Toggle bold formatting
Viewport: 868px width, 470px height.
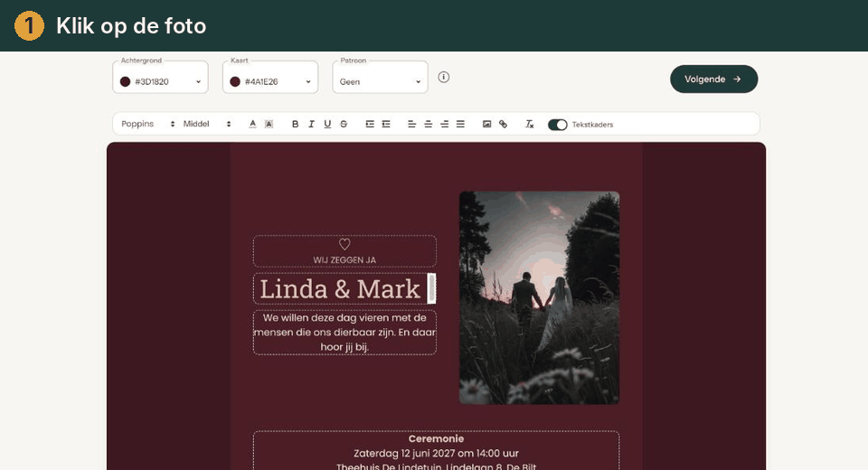295,124
